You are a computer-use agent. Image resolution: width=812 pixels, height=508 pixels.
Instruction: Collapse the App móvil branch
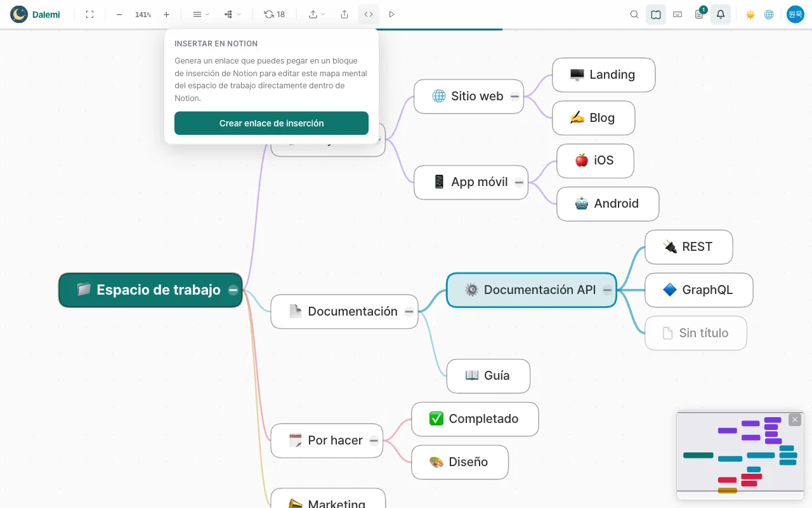(519, 182)
